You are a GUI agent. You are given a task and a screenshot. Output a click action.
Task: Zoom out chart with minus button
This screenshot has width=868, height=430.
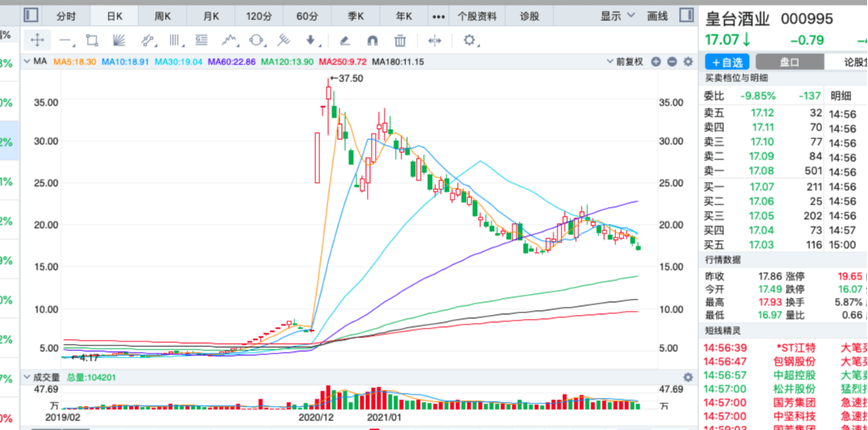tap(672, 61)
